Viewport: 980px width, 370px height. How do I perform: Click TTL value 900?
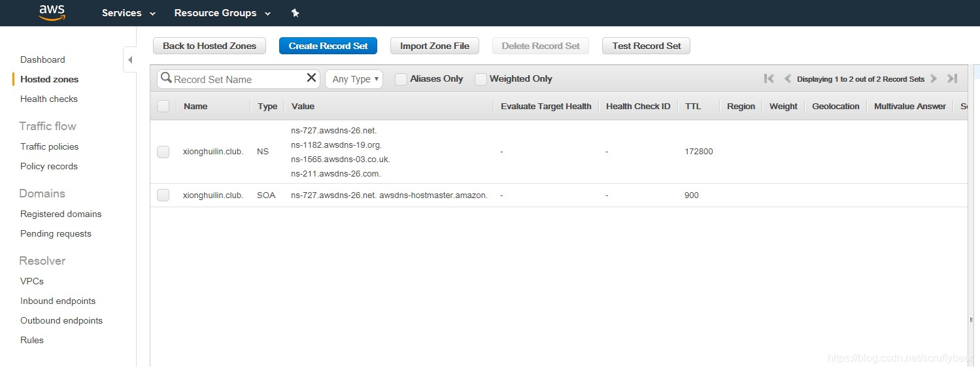pyautogui.click(x=692, y=195)
